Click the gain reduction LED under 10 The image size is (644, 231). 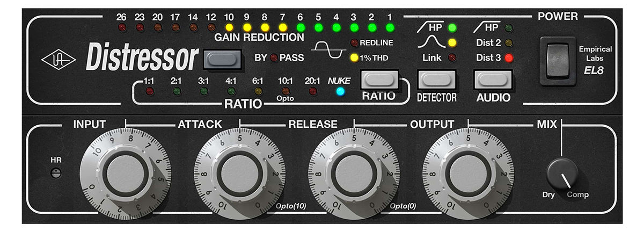point(229,26)
